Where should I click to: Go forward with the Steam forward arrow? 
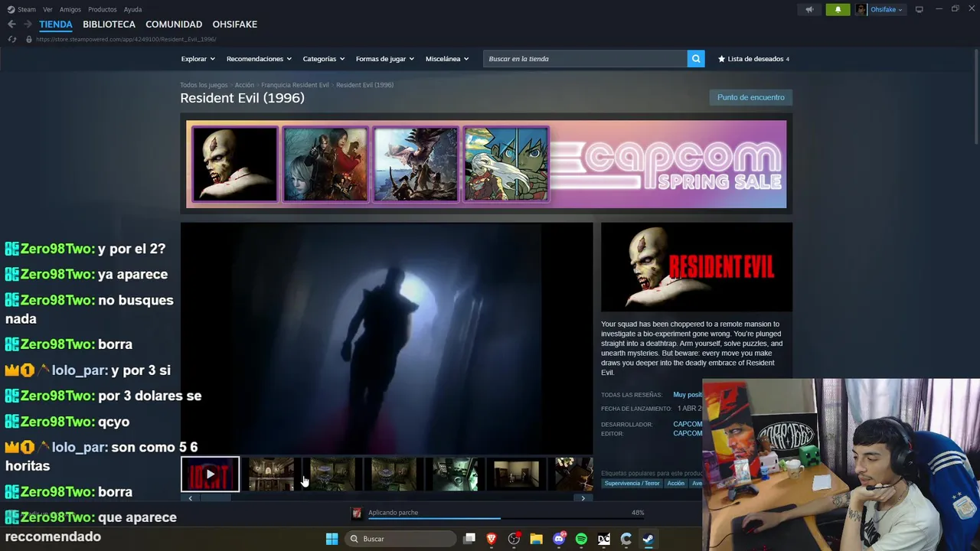tap(28, 24)
